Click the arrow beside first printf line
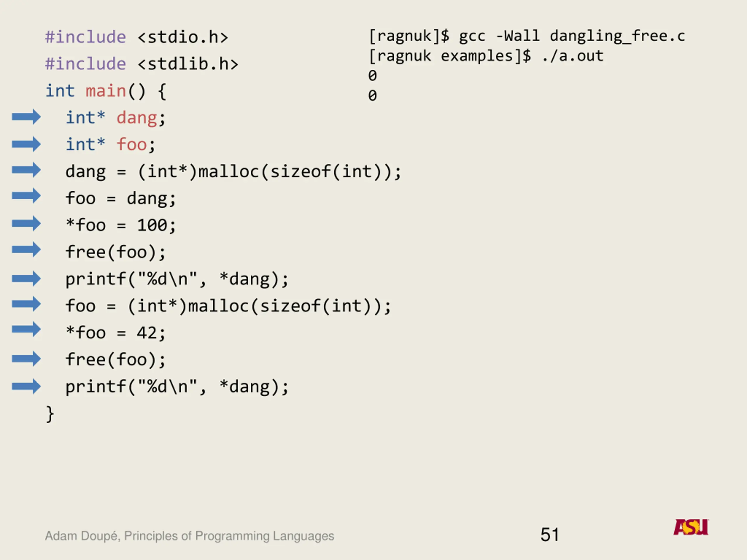This screenshot has width=747, height=560. click(x=26, y=279)
